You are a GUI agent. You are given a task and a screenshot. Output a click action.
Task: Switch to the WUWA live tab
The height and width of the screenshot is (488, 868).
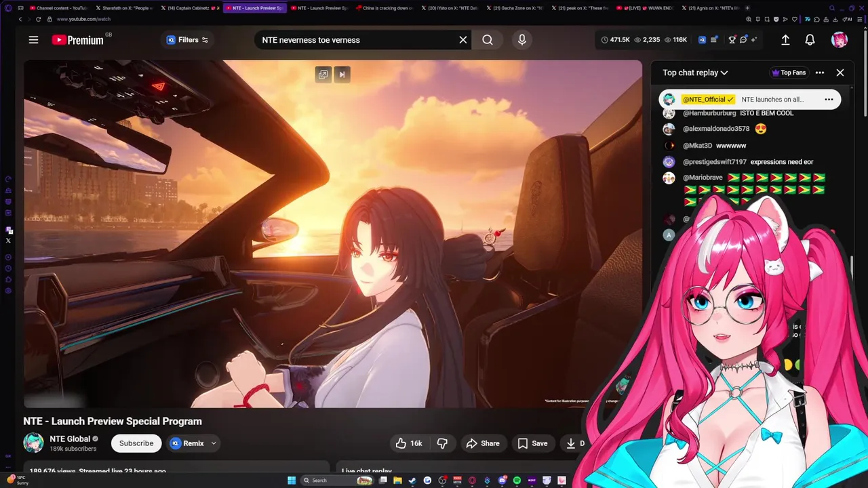coord(645,8)
